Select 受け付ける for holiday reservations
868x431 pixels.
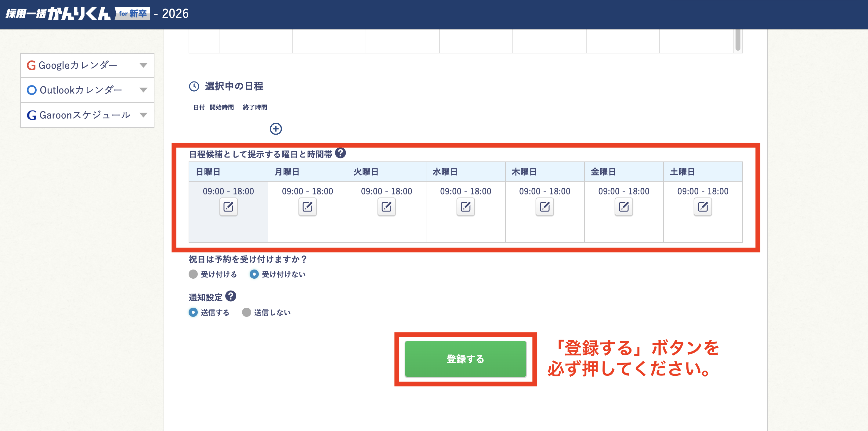coord(193,274)
